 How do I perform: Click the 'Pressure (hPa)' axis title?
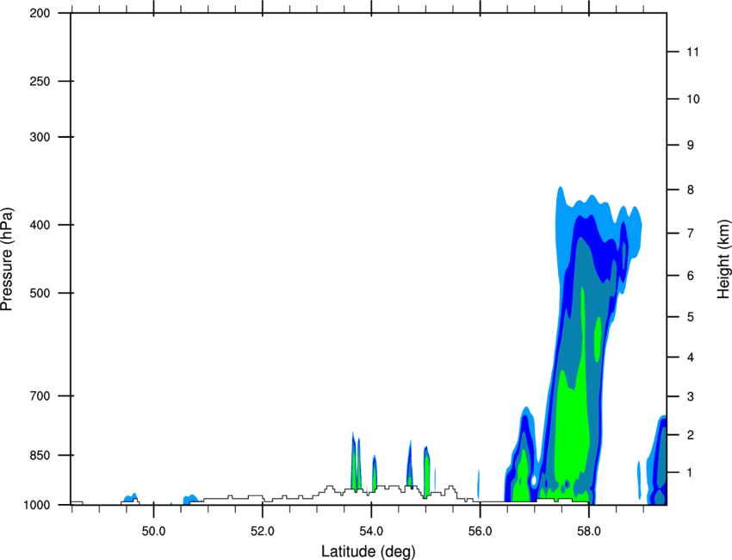7,259
